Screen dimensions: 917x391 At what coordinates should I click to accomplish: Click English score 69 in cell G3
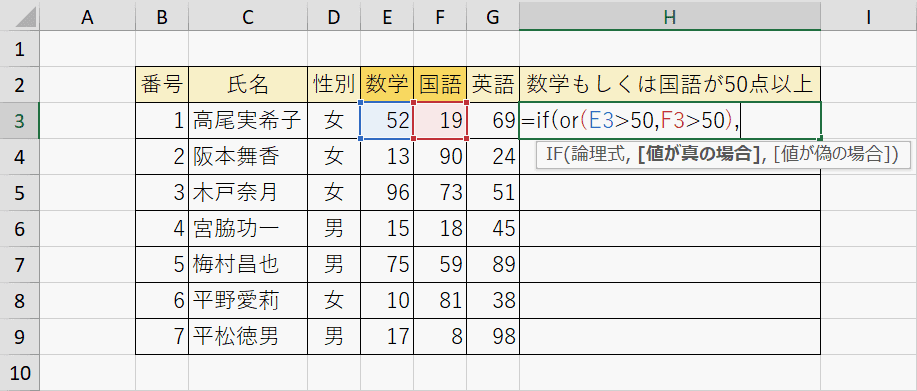click(493, 120)
